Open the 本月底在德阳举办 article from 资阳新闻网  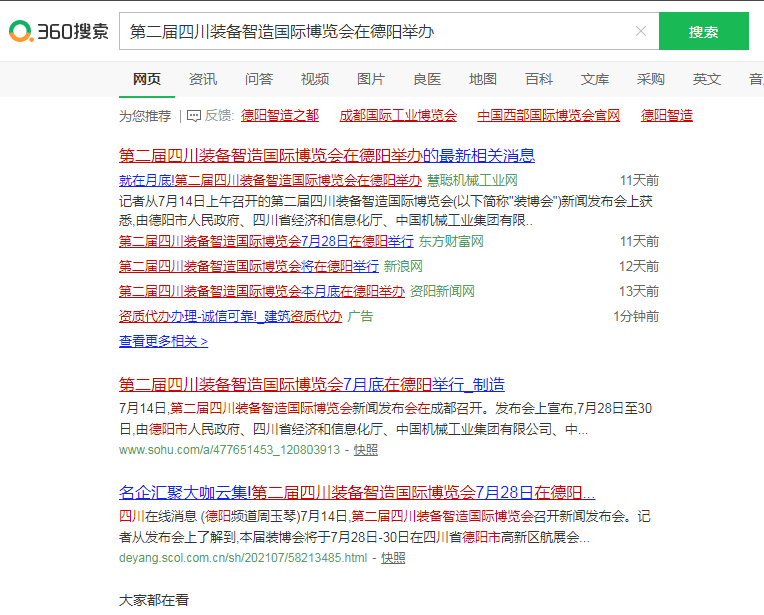[262, 291]
